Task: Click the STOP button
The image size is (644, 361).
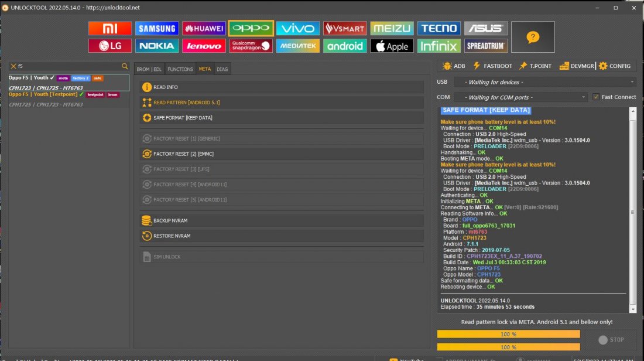Action: 611,340
